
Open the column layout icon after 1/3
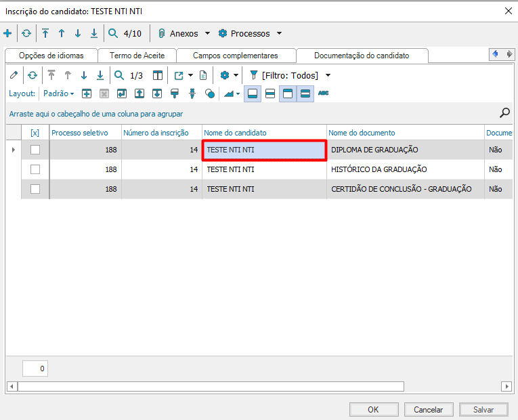pos(158,75)
